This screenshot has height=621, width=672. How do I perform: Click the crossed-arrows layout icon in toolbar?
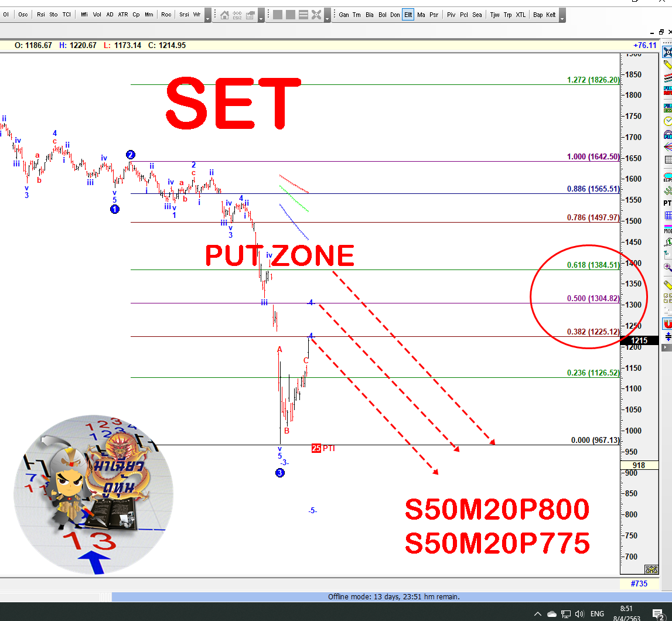[316, 15]
